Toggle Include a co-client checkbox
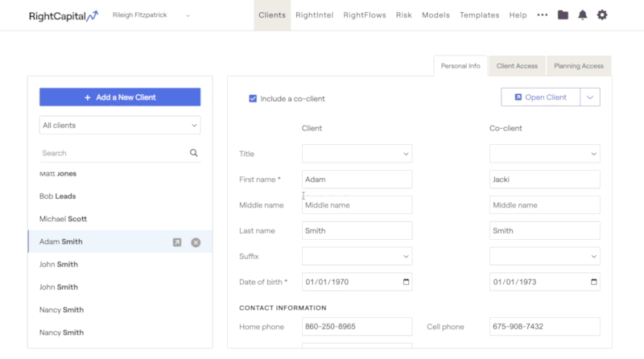This screenshot has width=644, height=359. 253,98
